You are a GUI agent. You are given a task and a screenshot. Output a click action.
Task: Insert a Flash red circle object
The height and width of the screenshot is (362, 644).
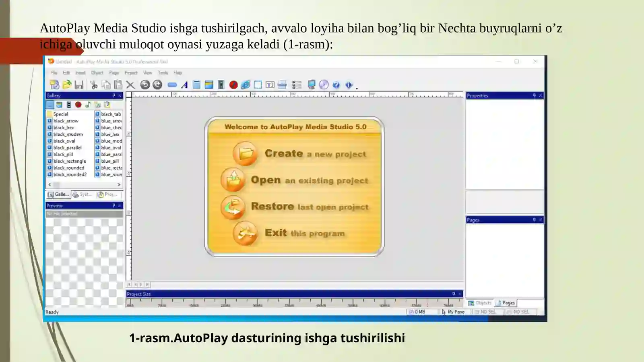[x=233, y=85]
